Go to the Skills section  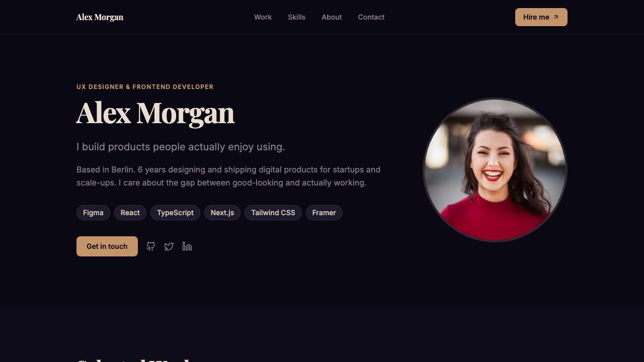click(x=297, y=17)
